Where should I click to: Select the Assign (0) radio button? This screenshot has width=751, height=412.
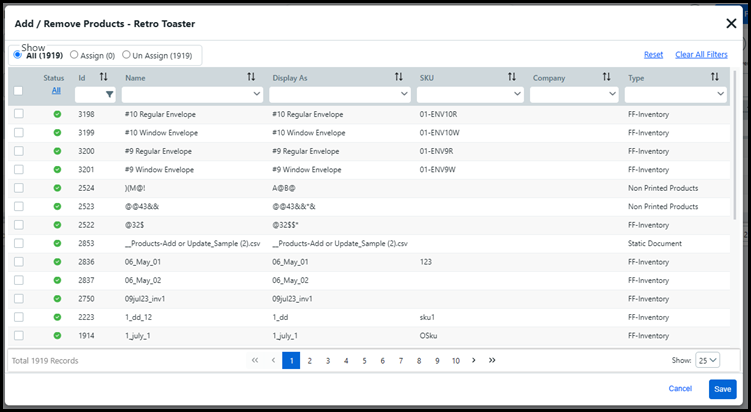(75, 55)
